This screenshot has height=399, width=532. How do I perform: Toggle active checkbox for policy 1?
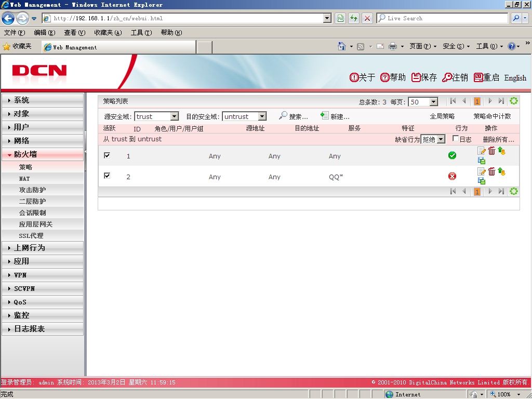107,155
